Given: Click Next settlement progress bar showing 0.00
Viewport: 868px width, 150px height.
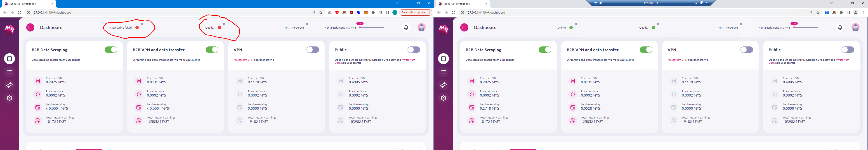Looking at the screenshot, I should [x=372, y=27].
